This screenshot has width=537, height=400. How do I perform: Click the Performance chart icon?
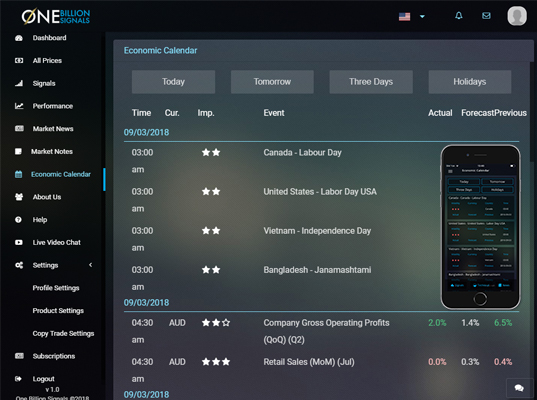pyautogui.click(x=19, y=106)
